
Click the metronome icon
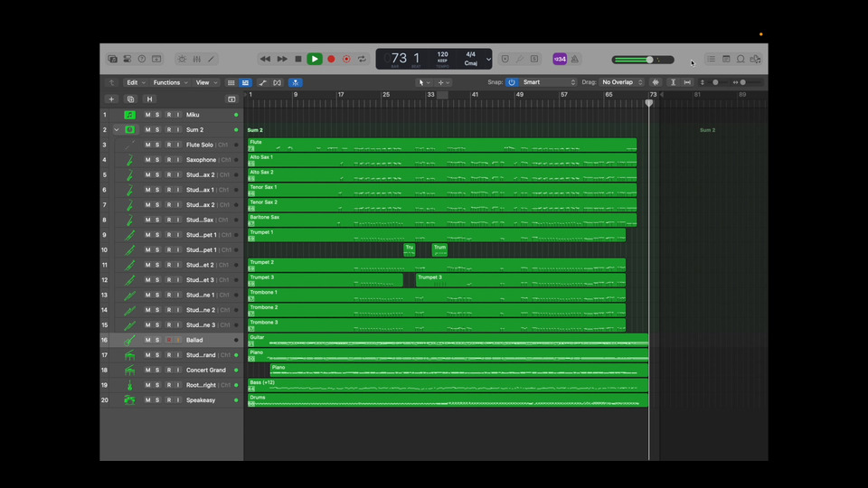tap(574, 59)
